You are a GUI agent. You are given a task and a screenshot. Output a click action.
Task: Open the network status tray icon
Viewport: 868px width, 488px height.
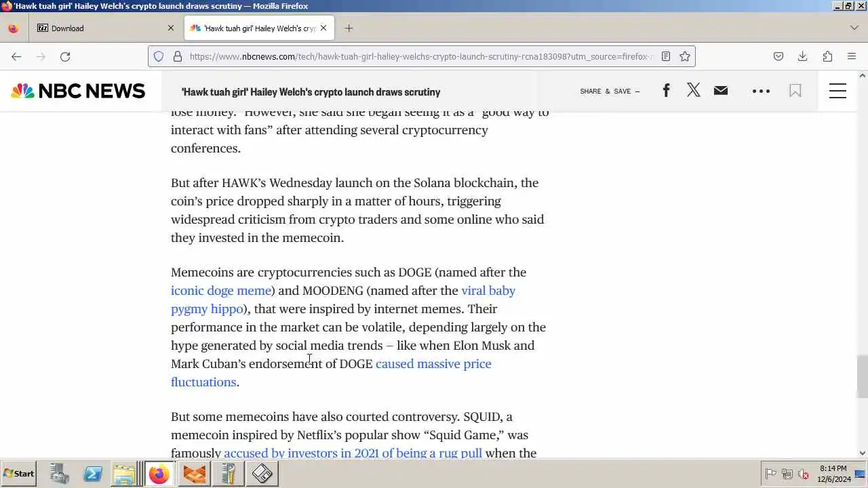tap(787, 474)
